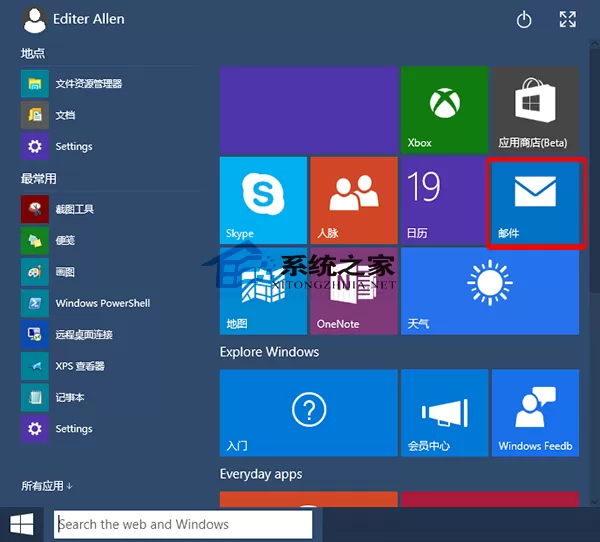This screenshot has width=600, height=542.
Task: Open the 应用商店(Beta) store tile
Action: [x=535, y=110]
